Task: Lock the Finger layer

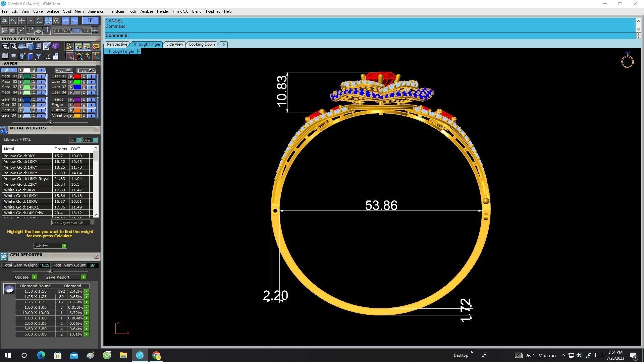Action: coord(84,105)
